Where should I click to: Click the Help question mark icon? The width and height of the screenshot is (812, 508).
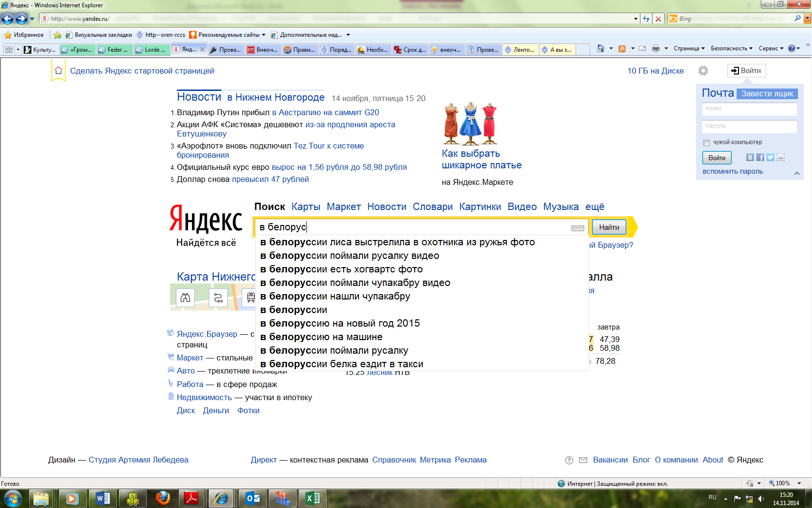coord(792,48)
